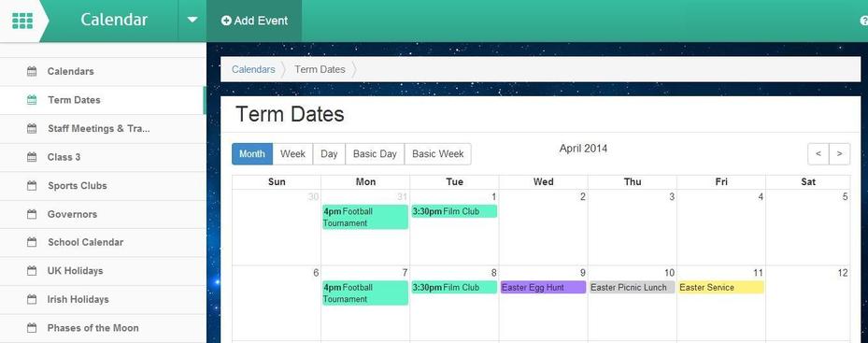Click the help question mark icon
The height and width of the screenshot is (343, 868).
click(863, 21)
